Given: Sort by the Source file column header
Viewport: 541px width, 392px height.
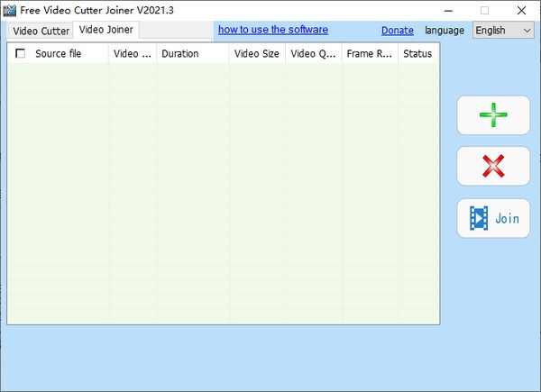Looking at the screenshot, I should (x=59, y=54).
